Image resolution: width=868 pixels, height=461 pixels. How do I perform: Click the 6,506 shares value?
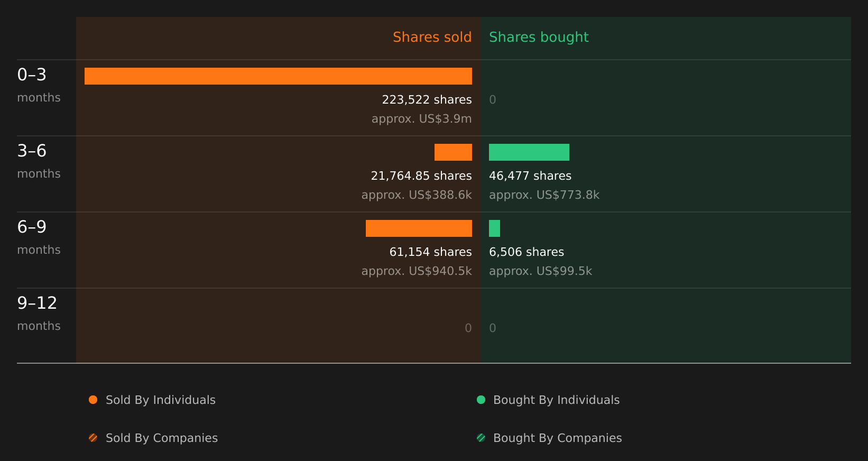527,252
